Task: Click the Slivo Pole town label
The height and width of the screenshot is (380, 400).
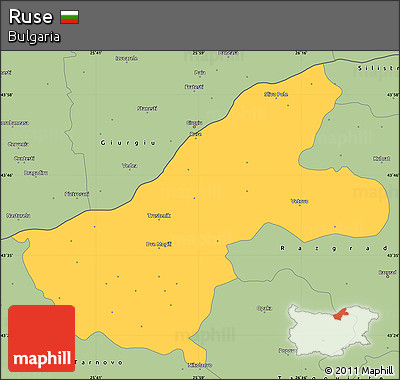Action: click(276, 94)
